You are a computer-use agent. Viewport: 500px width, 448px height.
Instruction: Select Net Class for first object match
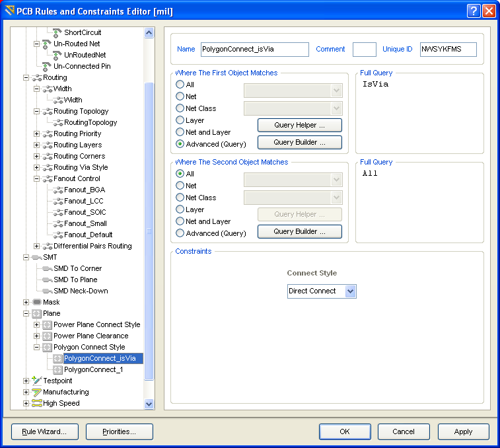[x=180, y=108]
